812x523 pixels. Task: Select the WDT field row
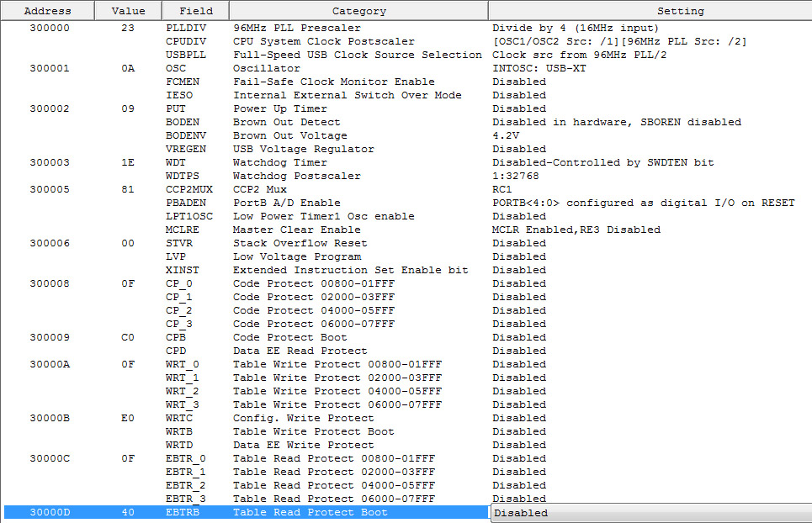[176, 162]
